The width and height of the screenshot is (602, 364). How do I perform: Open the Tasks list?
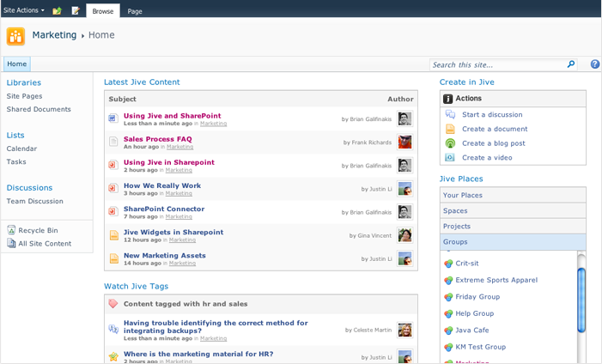pyautogui.click(x=16, y=161)
